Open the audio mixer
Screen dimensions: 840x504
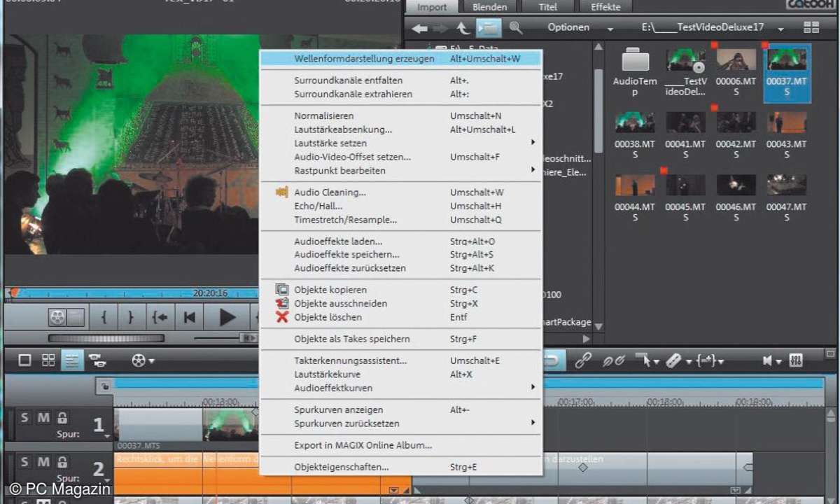796,360
